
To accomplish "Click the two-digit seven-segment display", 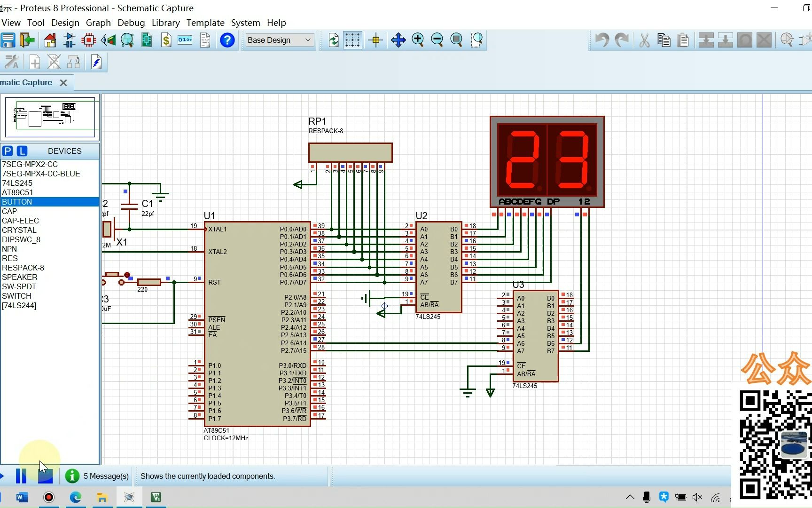I will (x=547, y=161).
